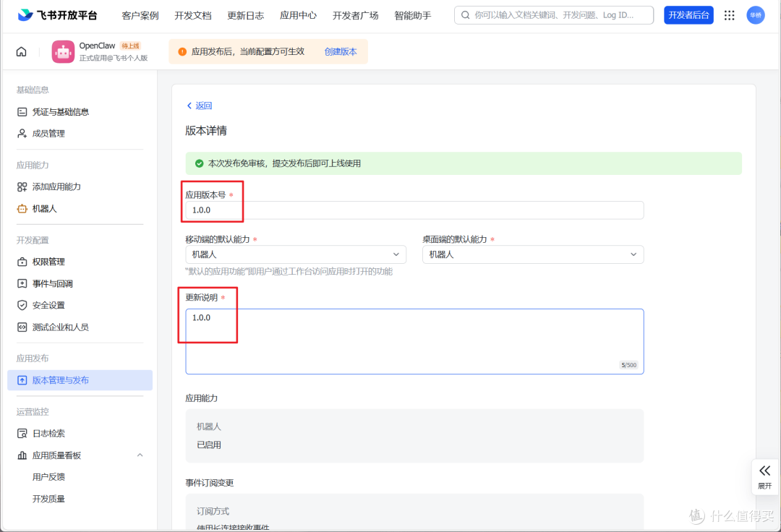Screen dimensions: 781x532
Task: Open the home icon in breadcrumb bar
Action: (22, 52)
